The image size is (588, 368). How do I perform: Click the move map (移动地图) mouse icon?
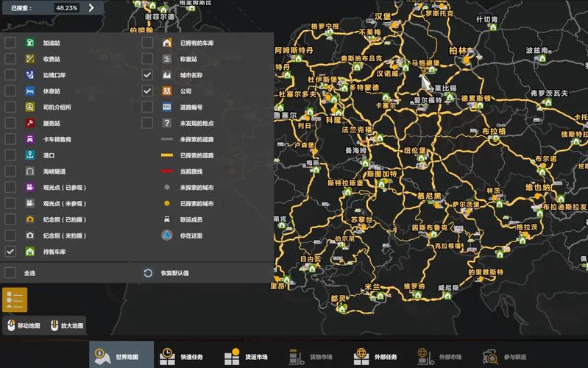(11, 325)
